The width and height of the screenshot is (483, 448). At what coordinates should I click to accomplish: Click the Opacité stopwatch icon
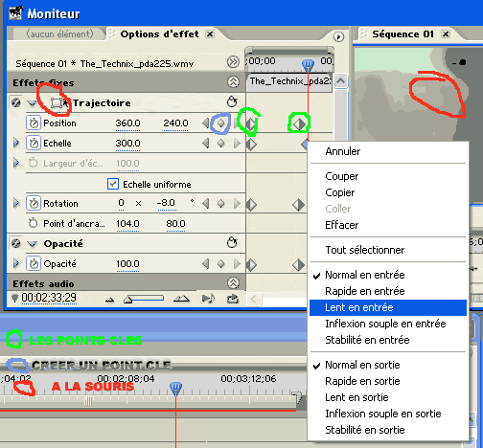point(34,264)
